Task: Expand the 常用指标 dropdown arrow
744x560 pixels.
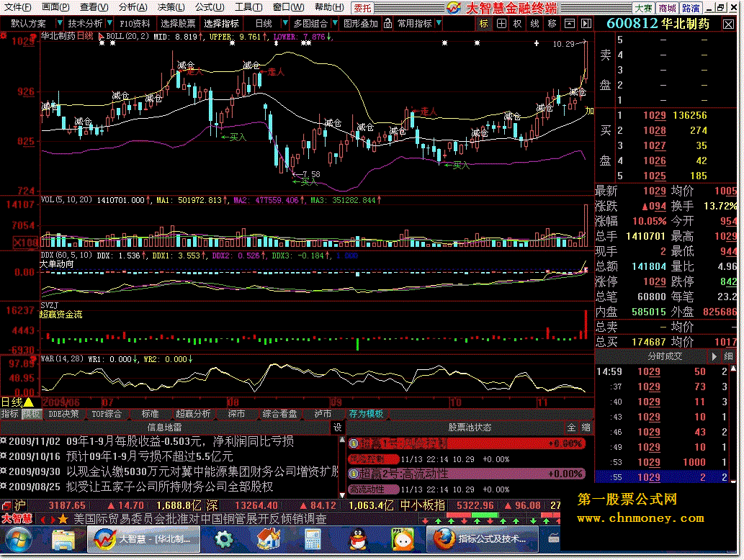Action: (439, 23)
